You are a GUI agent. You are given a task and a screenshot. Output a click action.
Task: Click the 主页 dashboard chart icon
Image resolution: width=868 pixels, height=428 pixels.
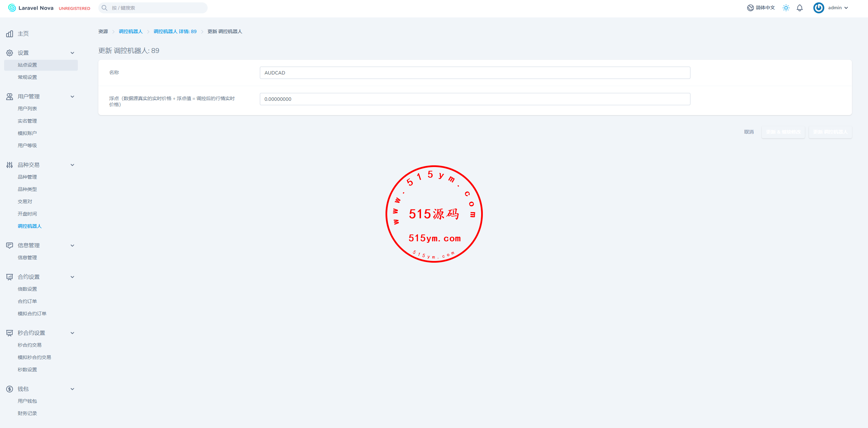coord(10,34)
